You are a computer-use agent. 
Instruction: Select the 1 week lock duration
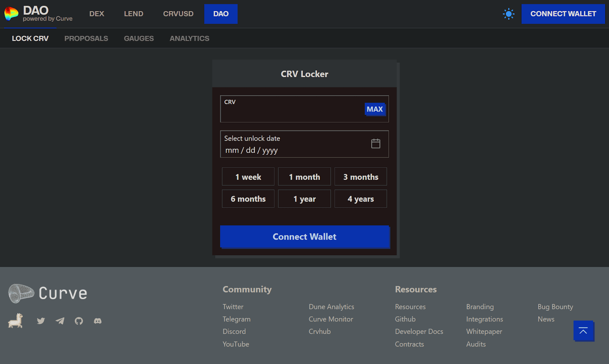tap(248, 176)
